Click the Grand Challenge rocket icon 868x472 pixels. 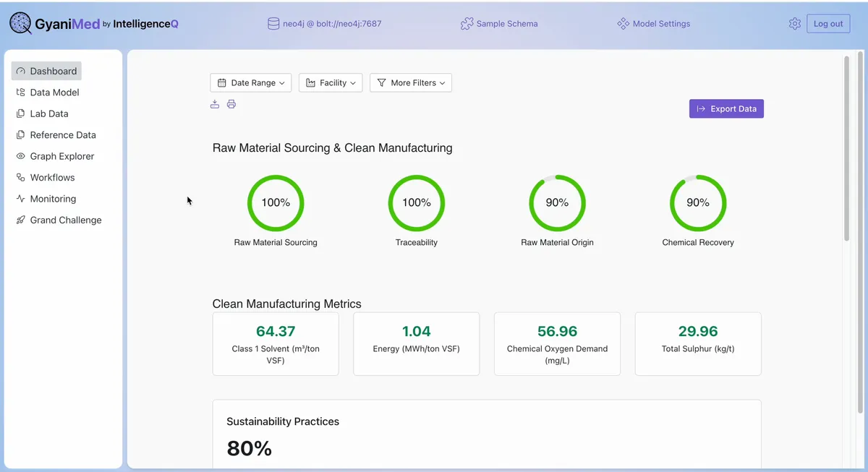click(20, 220)
